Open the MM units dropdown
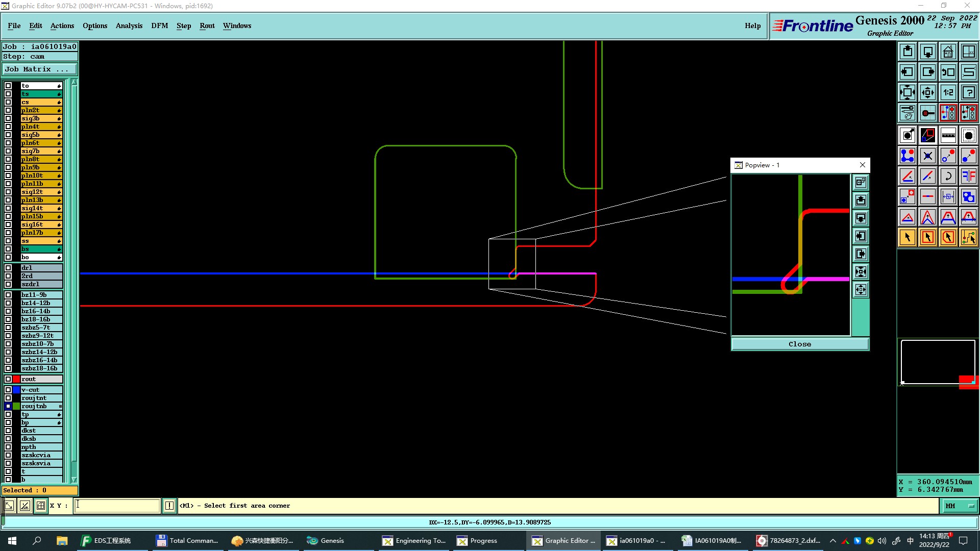The height and width of the screenshot is (551, 980). (960, 506)
